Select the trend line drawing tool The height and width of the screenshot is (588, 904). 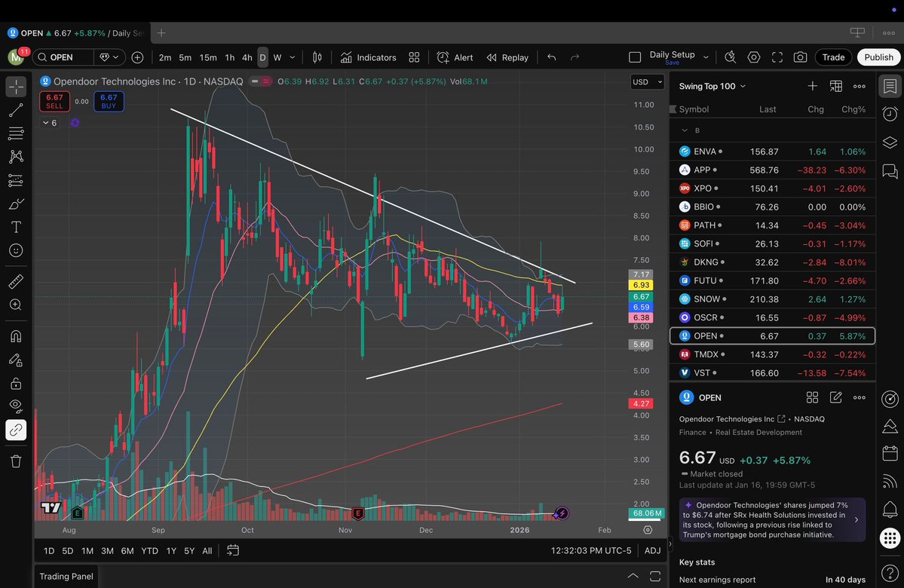16,111
